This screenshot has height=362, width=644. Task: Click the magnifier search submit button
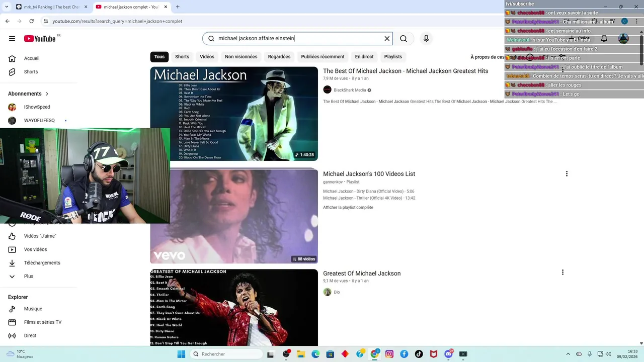pyautogui.click(x=404, y=39)
